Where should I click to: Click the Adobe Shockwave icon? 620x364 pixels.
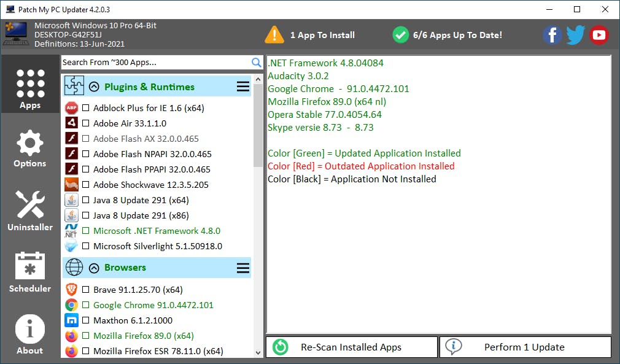click(x=72, y=185)
